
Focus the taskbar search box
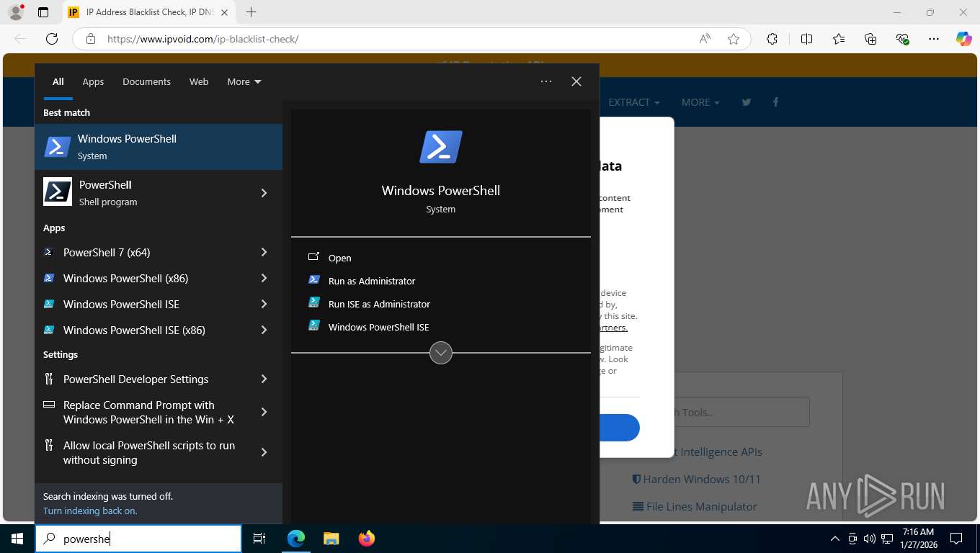pyautogui.click(x=138, y=539)
